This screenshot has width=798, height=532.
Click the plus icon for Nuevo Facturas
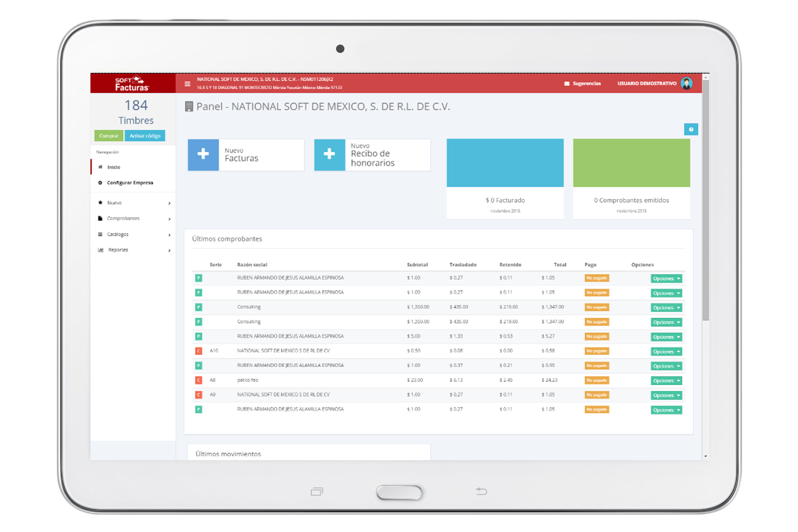[x=203, y=155]
